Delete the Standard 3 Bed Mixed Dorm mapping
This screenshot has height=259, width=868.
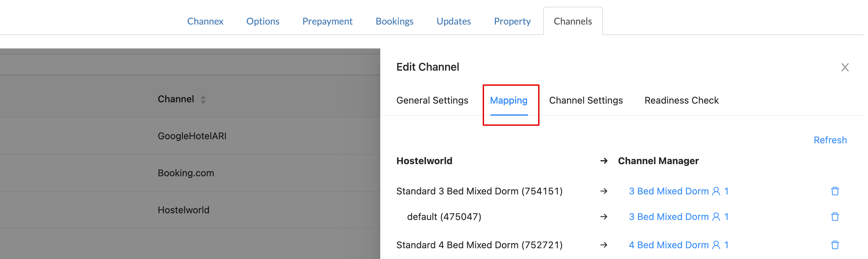tap(835, 191)
